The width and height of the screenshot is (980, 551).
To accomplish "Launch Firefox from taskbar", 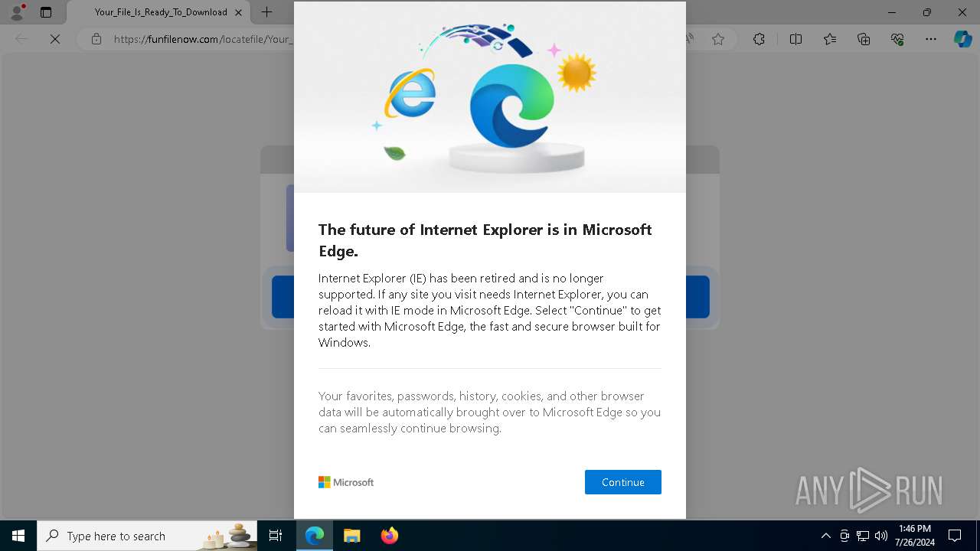I will 389,536.
